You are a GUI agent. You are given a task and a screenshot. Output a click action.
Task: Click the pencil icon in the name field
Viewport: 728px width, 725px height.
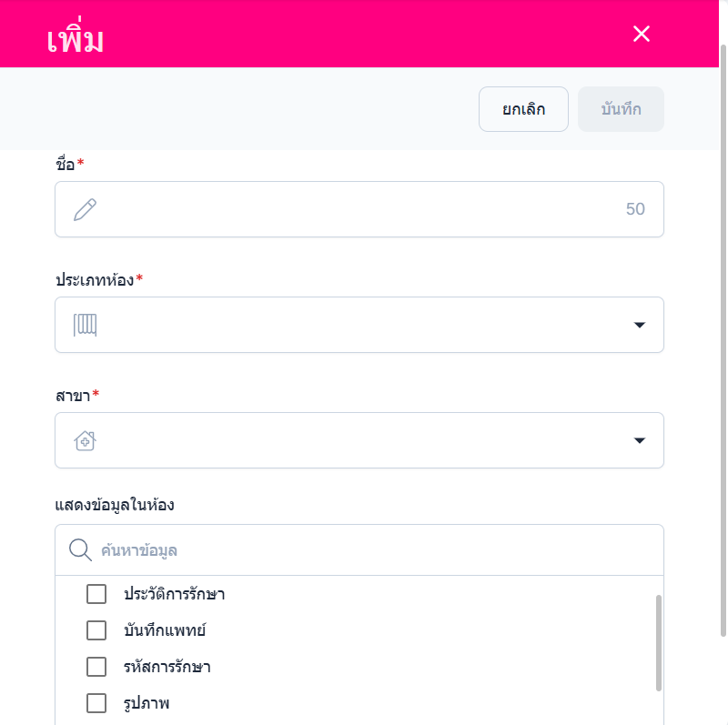pos(85,210)
